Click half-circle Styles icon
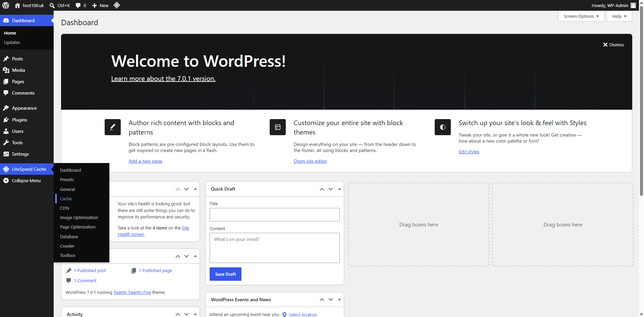The width and height of the screenshot is (644, 317). pyautogui.click(x=443, y=127)
